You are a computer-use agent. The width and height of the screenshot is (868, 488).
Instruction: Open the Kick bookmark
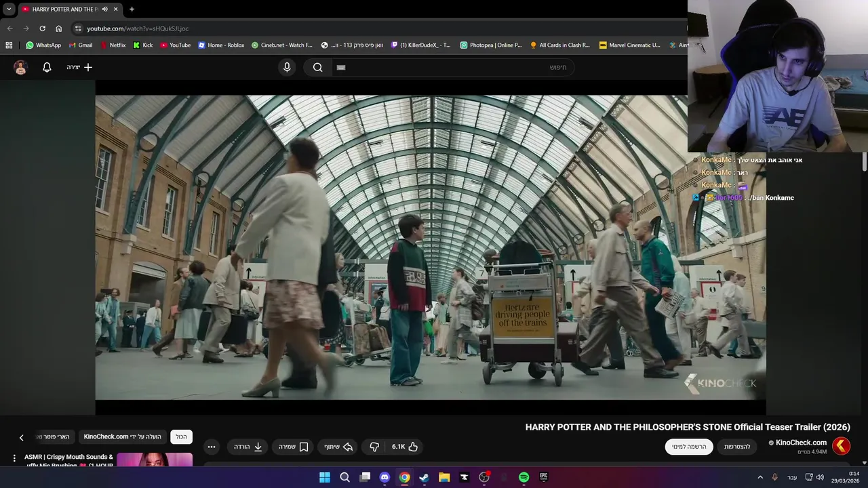[142, 45]
